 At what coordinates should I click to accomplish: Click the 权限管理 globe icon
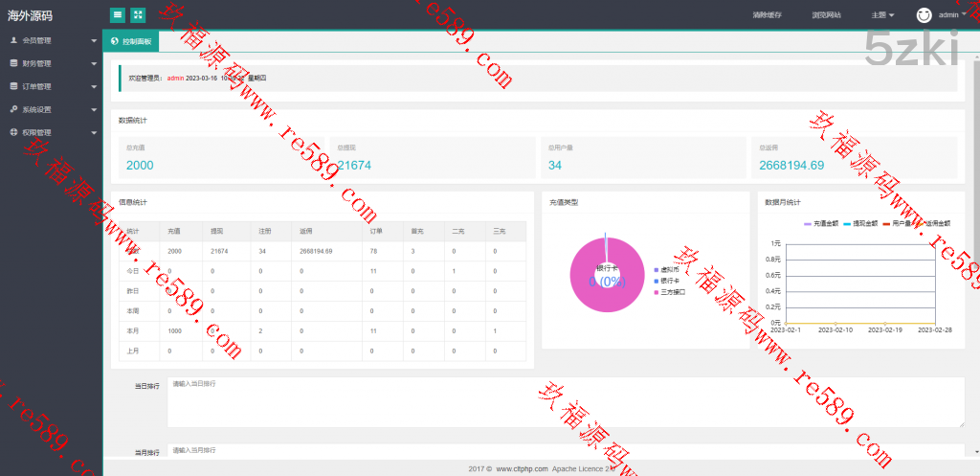pos(13,132)
